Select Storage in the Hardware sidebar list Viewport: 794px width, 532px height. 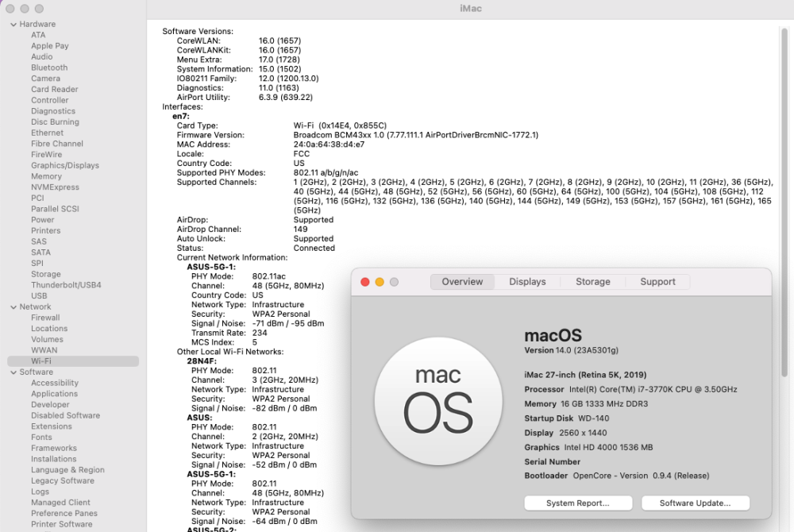click(x=45, y=275)
